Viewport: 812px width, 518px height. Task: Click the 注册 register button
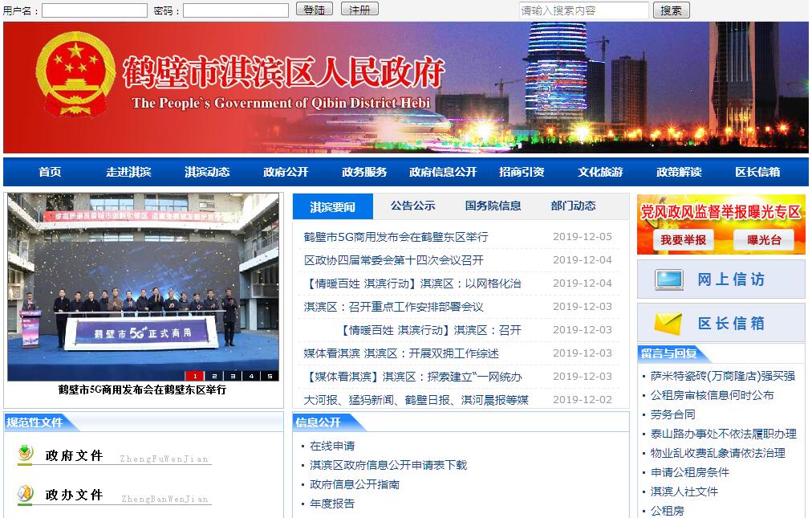point(359,10)
